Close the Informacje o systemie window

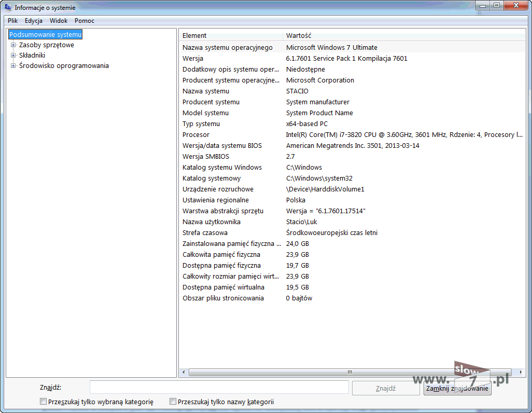coord(516,5)
